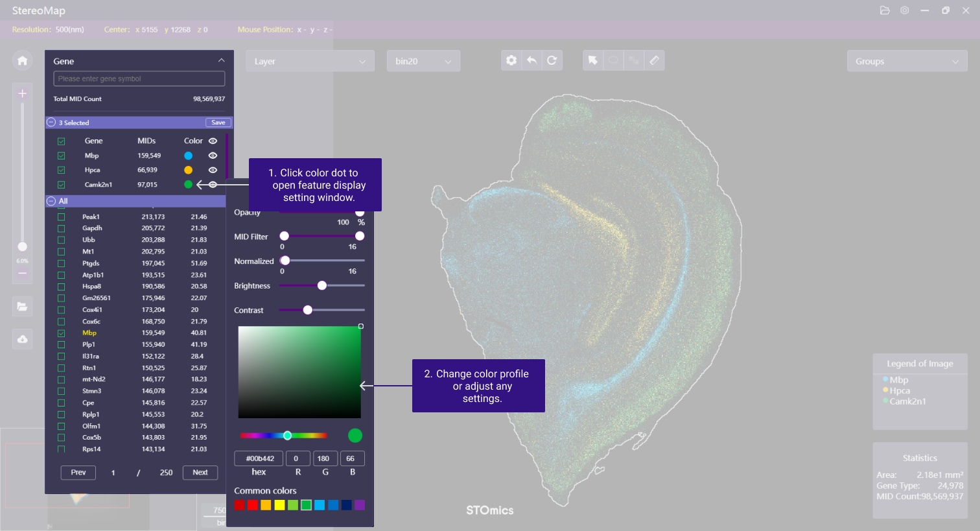
Task: Click the undo arrow tool
Action: point(531,60)
